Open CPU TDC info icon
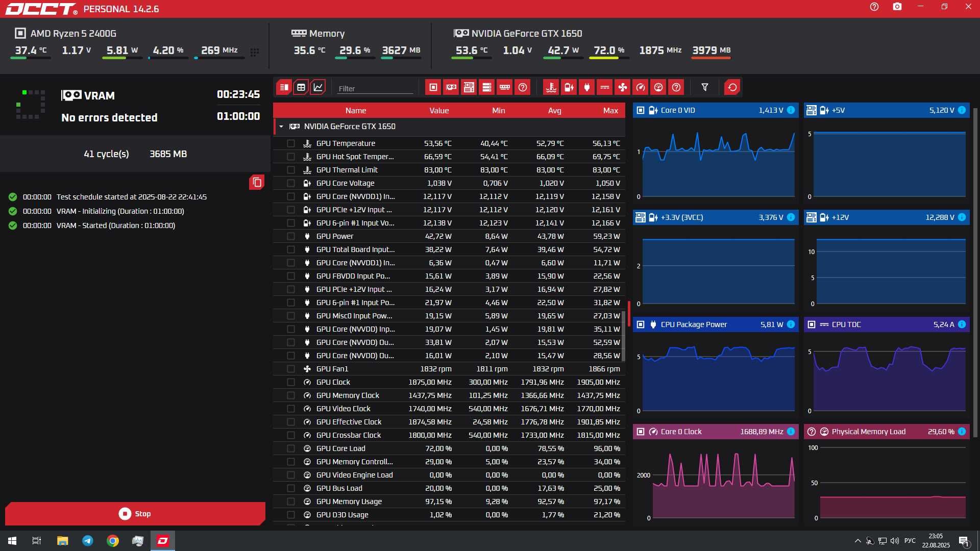 (962, 324)
